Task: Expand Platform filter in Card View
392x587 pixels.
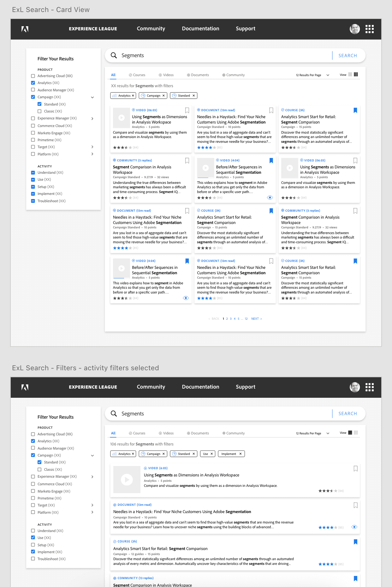Action: (92, 154)
